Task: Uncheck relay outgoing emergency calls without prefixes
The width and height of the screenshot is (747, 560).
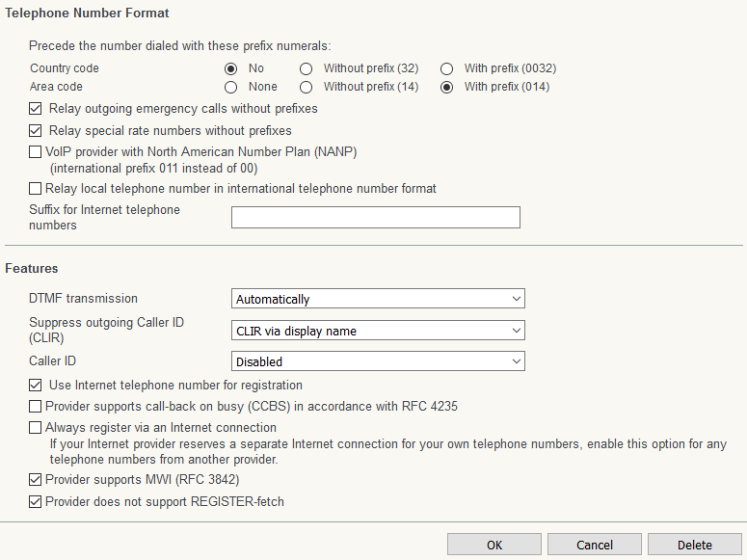Action: pos(37,109)
